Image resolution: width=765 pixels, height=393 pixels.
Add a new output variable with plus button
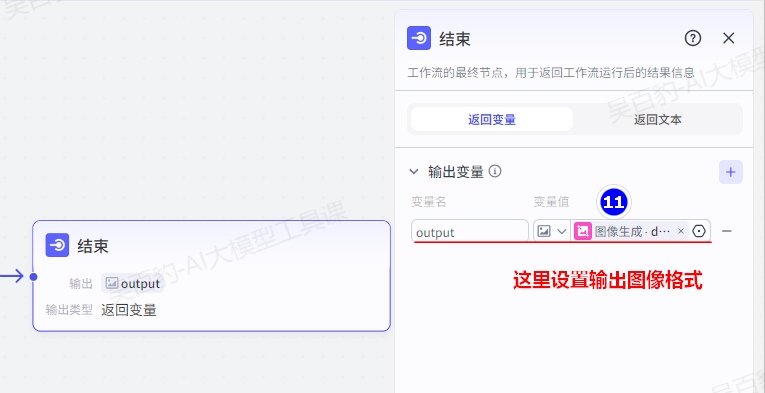coord(731,172)
